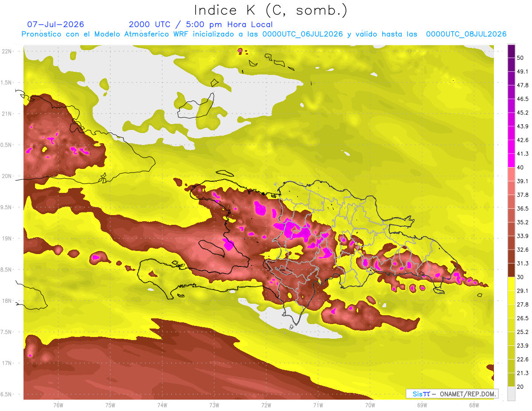Viewport: 532px width, 411px height.
Task: Click the colorbar value '26.5'
Action: pyautogui.click(x=523, y=318)
